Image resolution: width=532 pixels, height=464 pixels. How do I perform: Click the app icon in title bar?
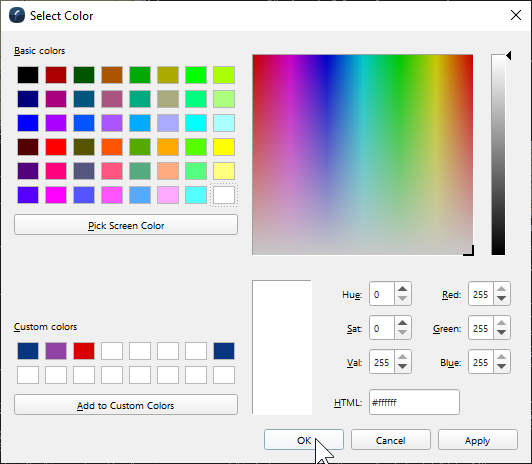[x=17, y=16]
